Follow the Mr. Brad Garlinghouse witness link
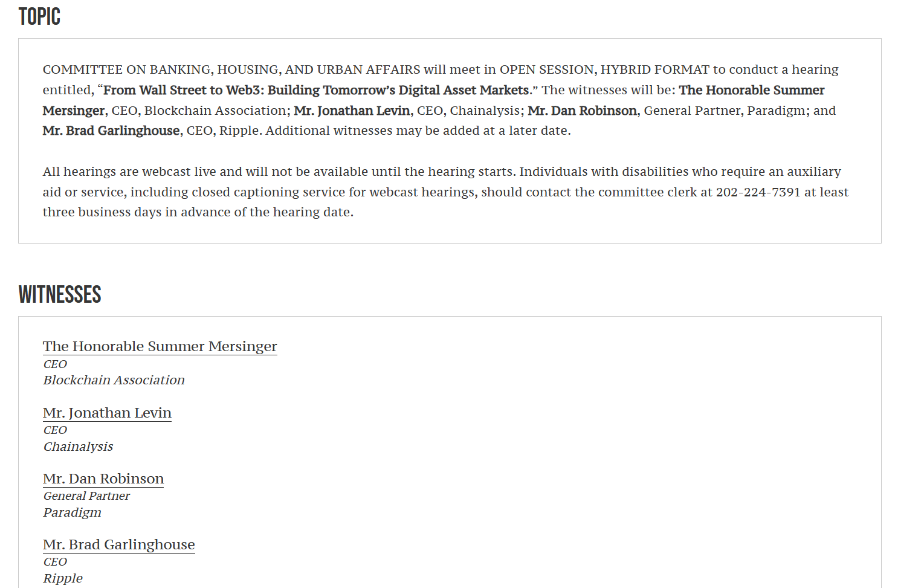This screenshot has width=898, height=588. click(118, 544)
